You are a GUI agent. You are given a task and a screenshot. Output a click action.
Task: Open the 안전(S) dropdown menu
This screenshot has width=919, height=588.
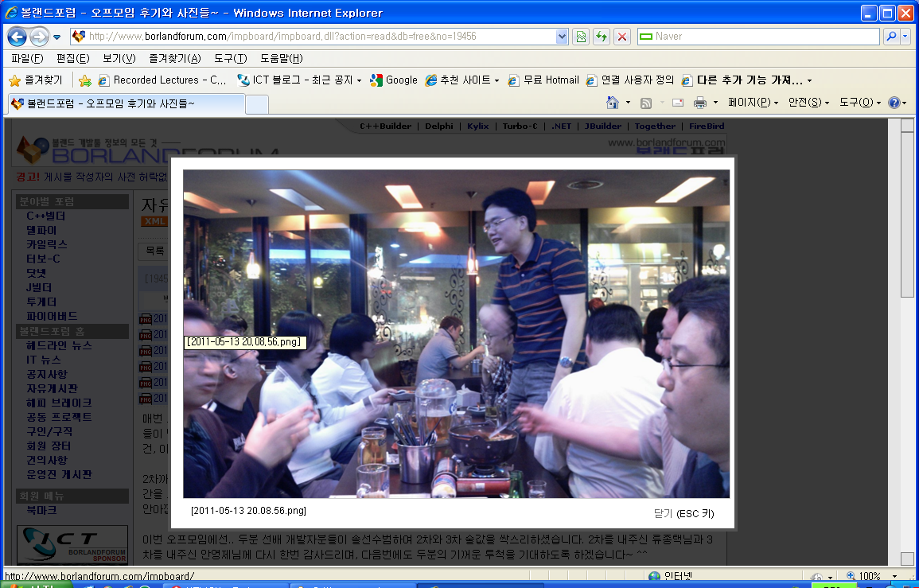[808, 103]
